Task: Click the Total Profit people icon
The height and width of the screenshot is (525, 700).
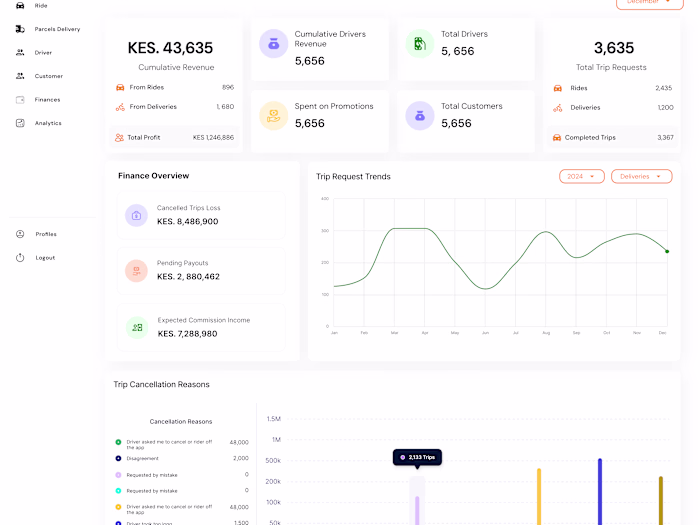Action: [x=119, y=138]
